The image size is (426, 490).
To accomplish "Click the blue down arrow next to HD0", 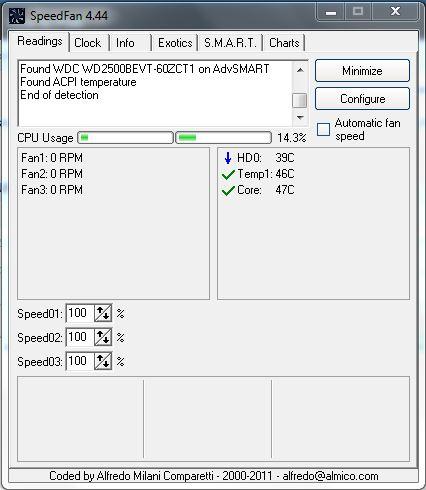I will [228, 158].
